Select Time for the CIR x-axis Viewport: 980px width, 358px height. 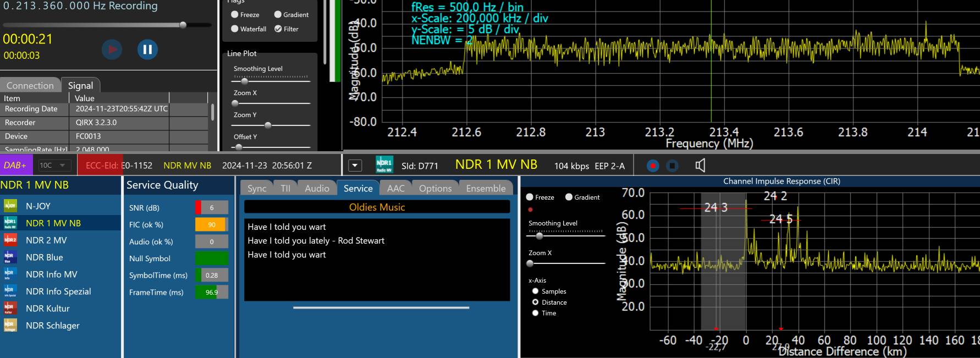pos(535,313)
